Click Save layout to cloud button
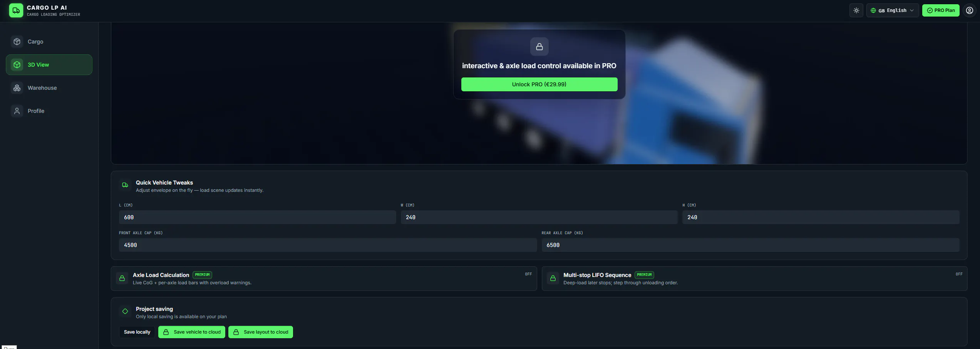Image resolution: width=980 pixels, height=349 pixels. pos(261,332)
